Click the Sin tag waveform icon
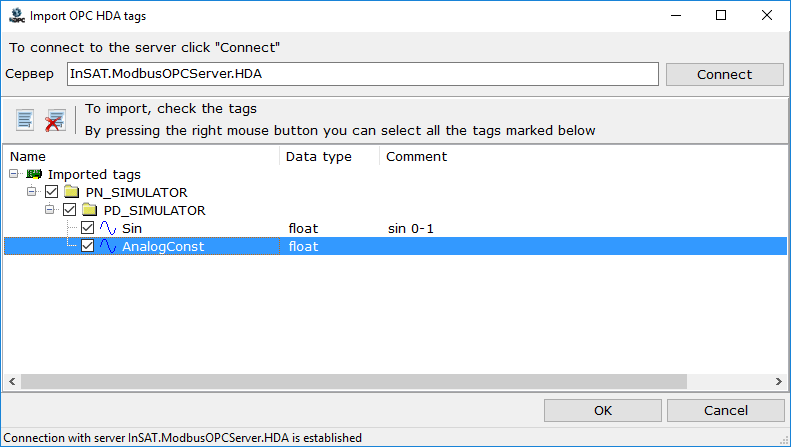The height and width of the screenshot is (447, 791). [107, 228]
